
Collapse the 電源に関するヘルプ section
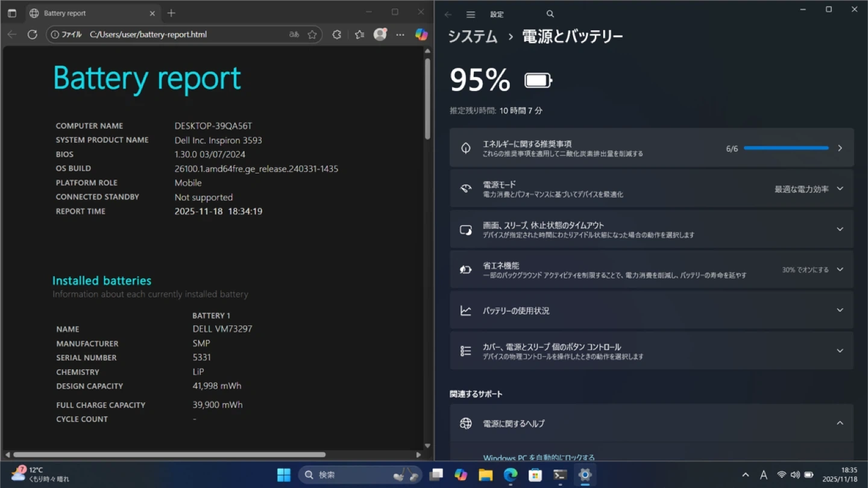click(840, 423)
